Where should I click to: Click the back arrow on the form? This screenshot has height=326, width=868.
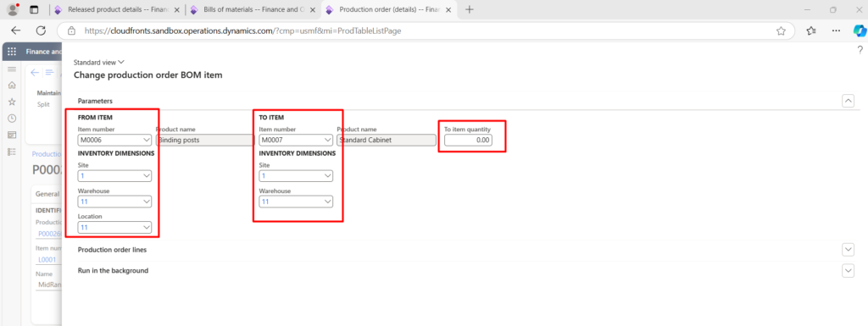(35, 72)
